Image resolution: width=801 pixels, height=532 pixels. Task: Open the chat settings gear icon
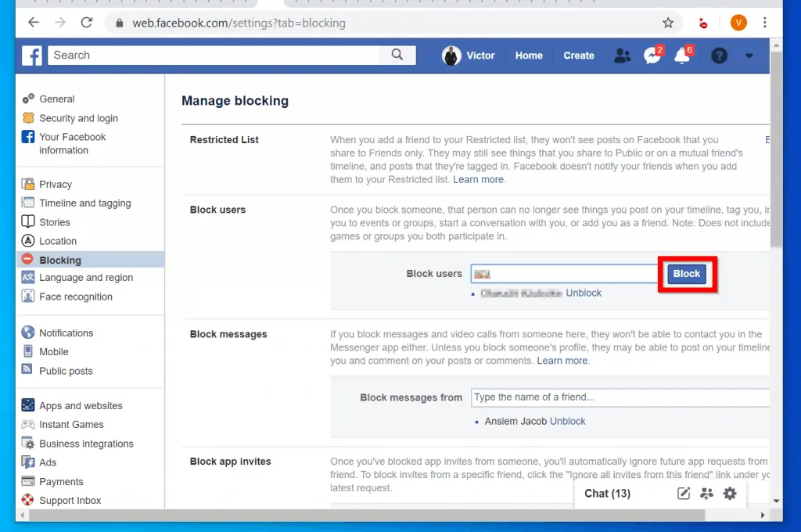click(729, 494)
